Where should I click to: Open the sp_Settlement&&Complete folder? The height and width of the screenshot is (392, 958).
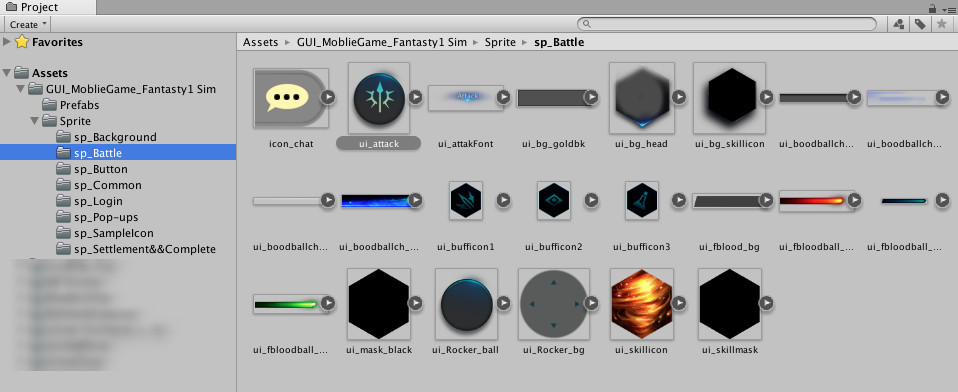tap(136, 249)
